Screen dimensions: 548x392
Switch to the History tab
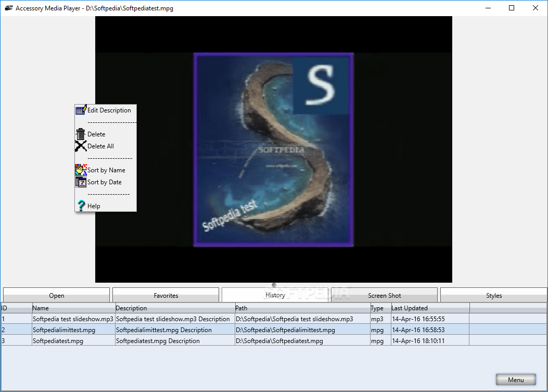pyautogui.click(x=275, y=295)
